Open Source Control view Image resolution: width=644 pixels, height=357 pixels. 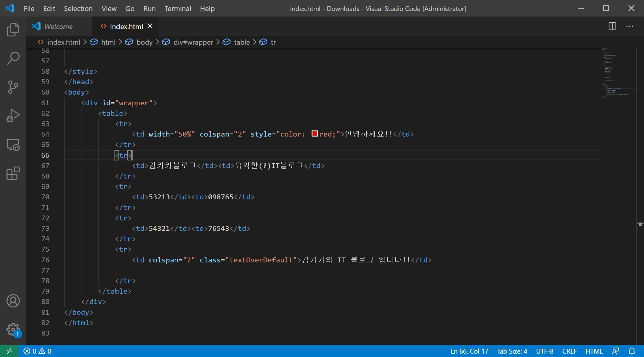(x=13, y=87)
